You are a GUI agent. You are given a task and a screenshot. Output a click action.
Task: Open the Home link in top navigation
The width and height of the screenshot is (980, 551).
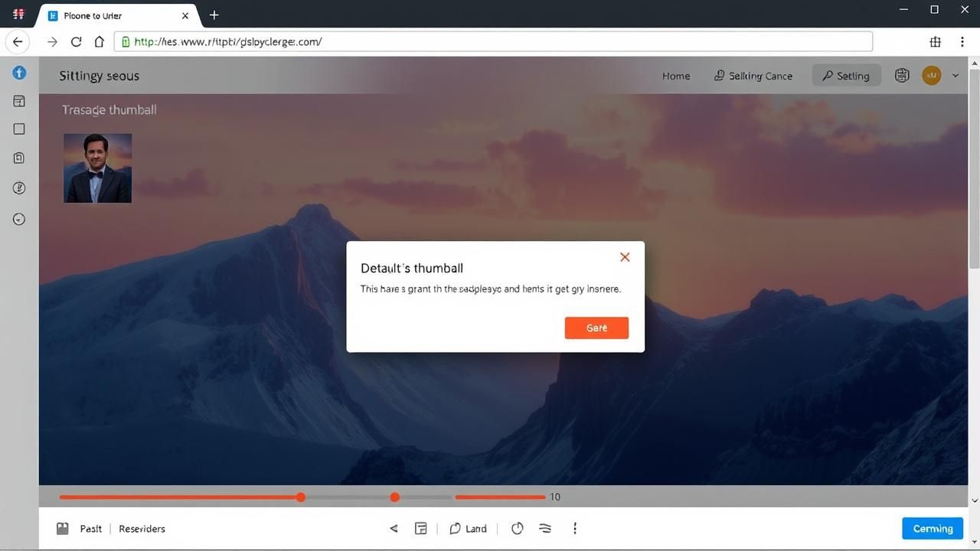[675, 76]
